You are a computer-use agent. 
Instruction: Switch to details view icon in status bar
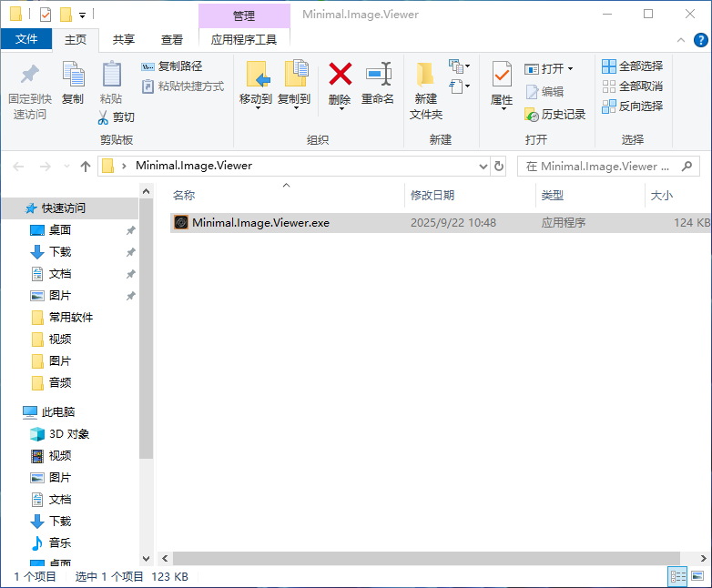coord(678,577)
